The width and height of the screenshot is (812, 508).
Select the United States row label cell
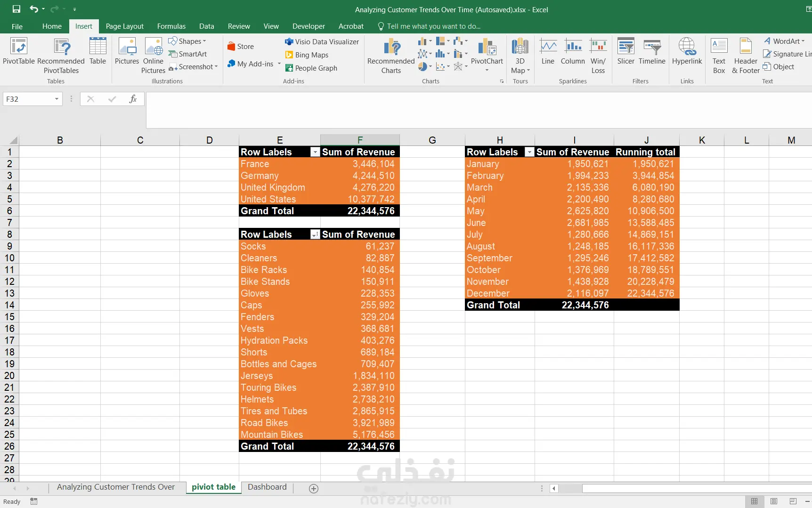[x=280, y=199]
